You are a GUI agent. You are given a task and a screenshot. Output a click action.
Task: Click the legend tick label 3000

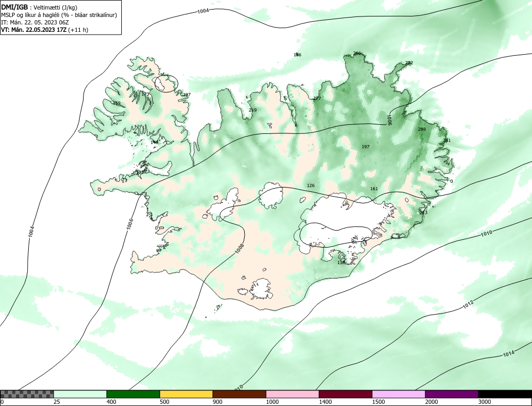tap(485, 402)
